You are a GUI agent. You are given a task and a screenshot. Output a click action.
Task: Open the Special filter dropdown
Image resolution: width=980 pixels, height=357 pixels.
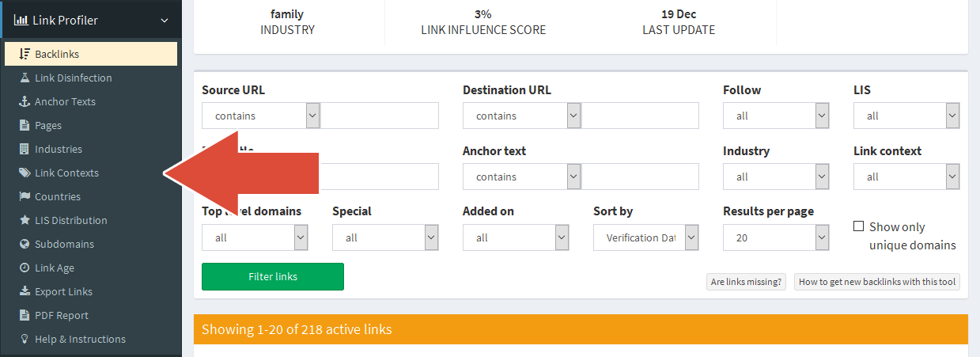tap(385, 237)
